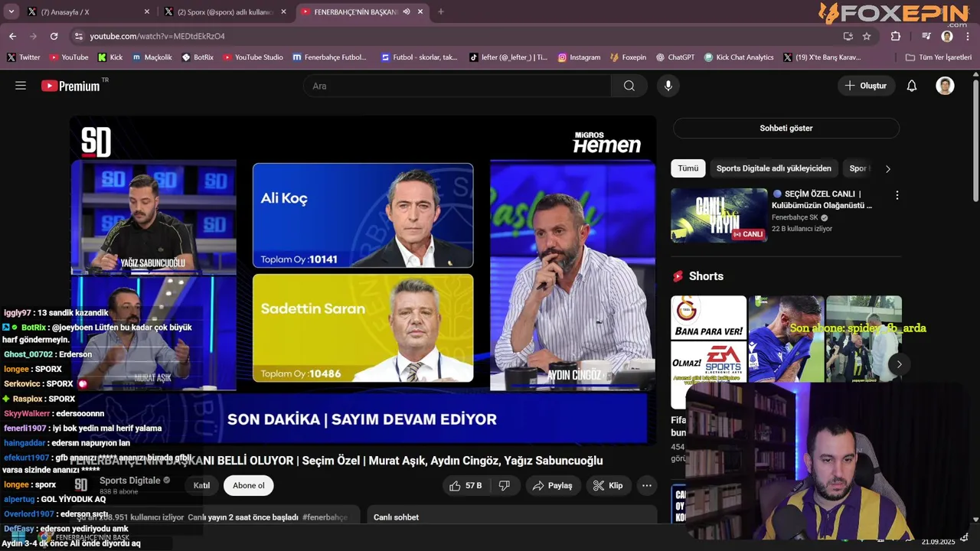Screen dimensions: 980x551
Task: Like the video, 57 B
Action: (x=465, y=485)
